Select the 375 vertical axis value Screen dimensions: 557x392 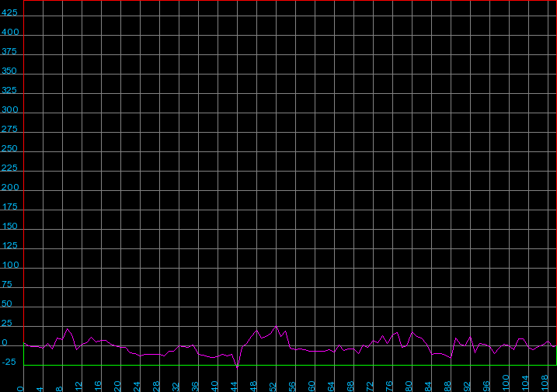pyautogui.click(x=9, y=51)
